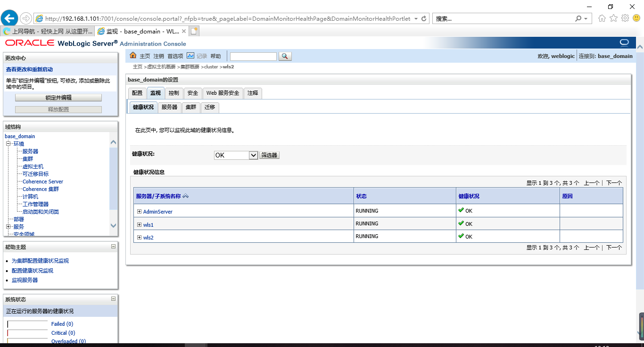This screenshot has width=644, height=347.
Task: Open the 帮助 help link
Action: click(215, 56)
